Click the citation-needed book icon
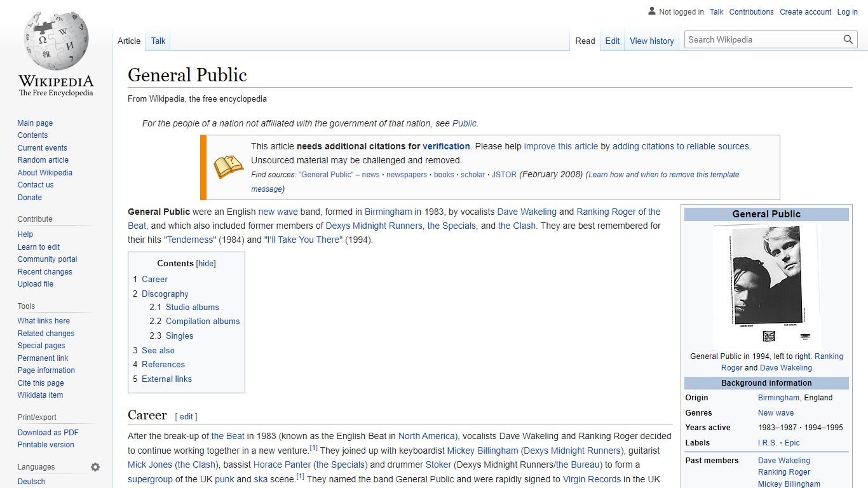 pos(228,167)
